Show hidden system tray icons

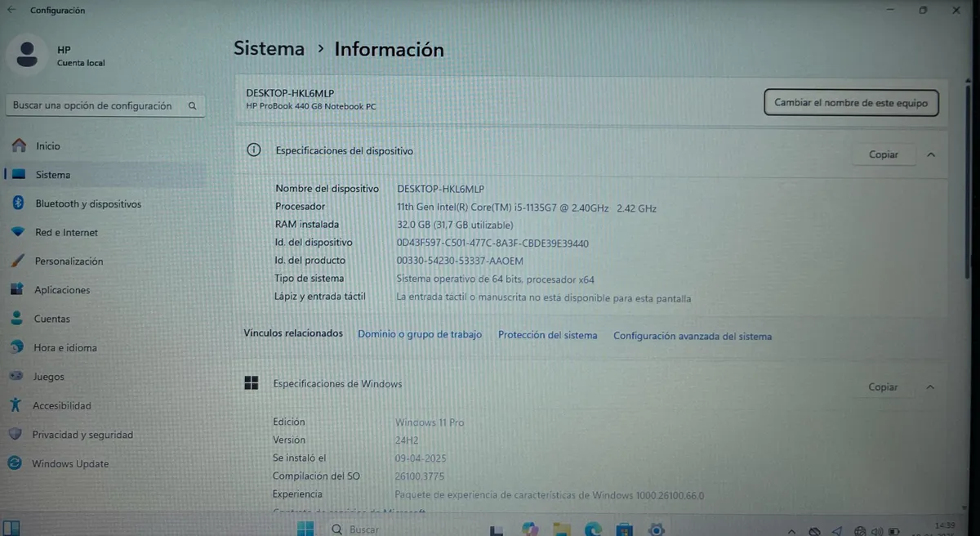[x=790, y=530]
